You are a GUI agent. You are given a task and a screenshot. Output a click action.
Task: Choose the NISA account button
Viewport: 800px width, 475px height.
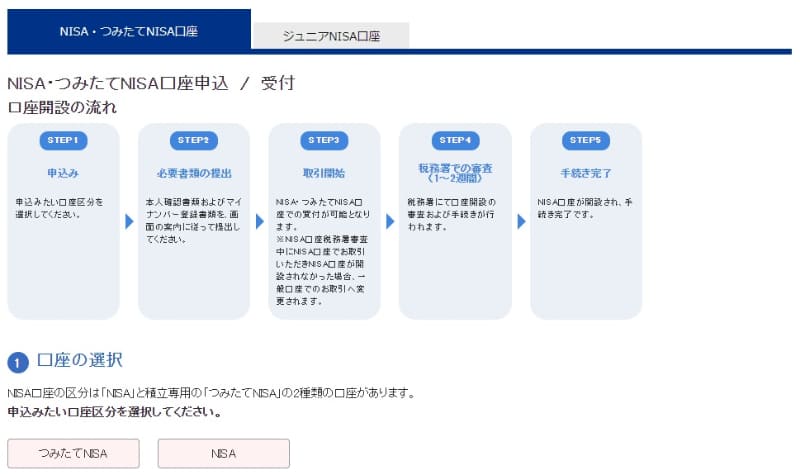coord(223,454)
